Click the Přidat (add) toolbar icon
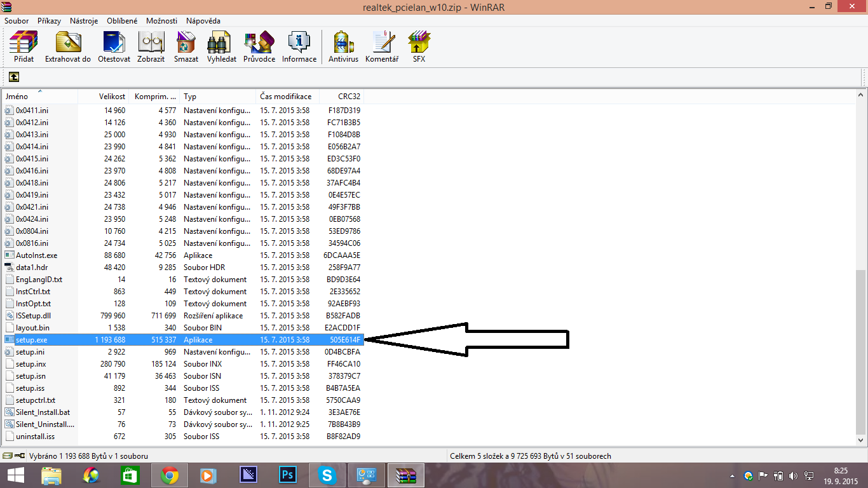Viewport: 868px width, 488px height. pos(24,46)
